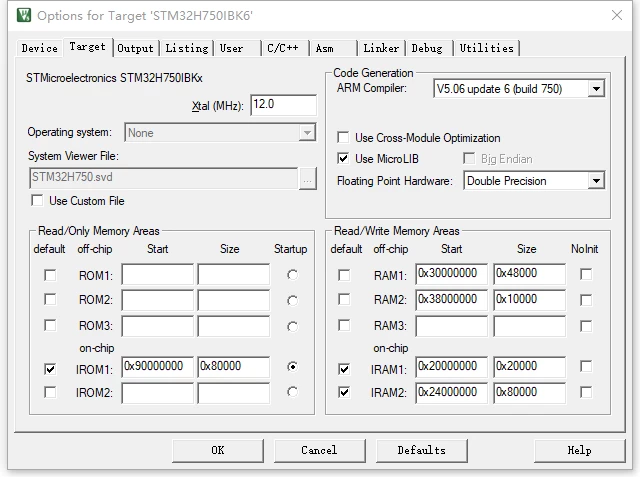Enable Use Cross-Module Optimization
The image size is (640, 477).
pos(343,137)
